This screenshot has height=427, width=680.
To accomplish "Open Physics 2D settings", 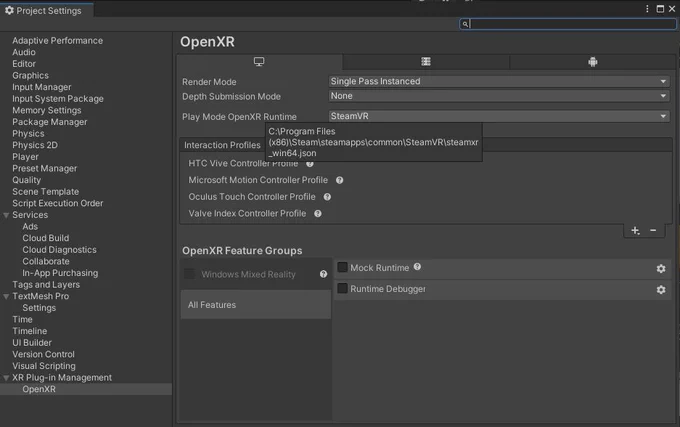I will [35, 145].
